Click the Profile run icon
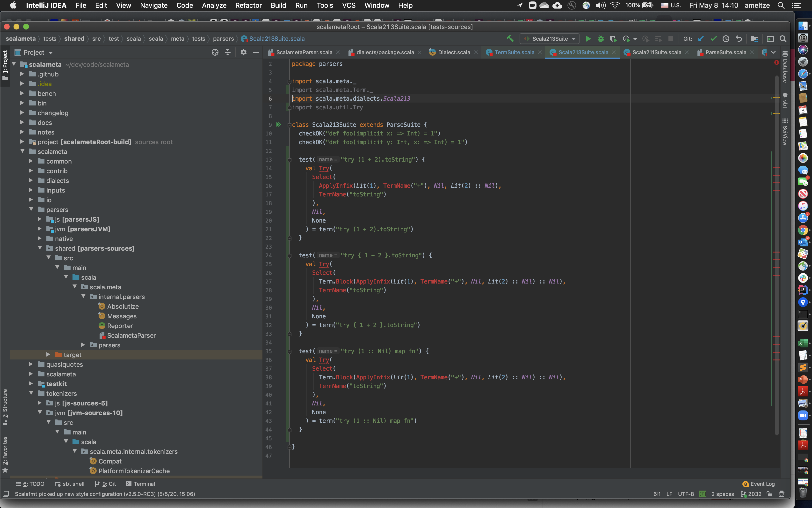The image size is (812, 508). (626, 39)
